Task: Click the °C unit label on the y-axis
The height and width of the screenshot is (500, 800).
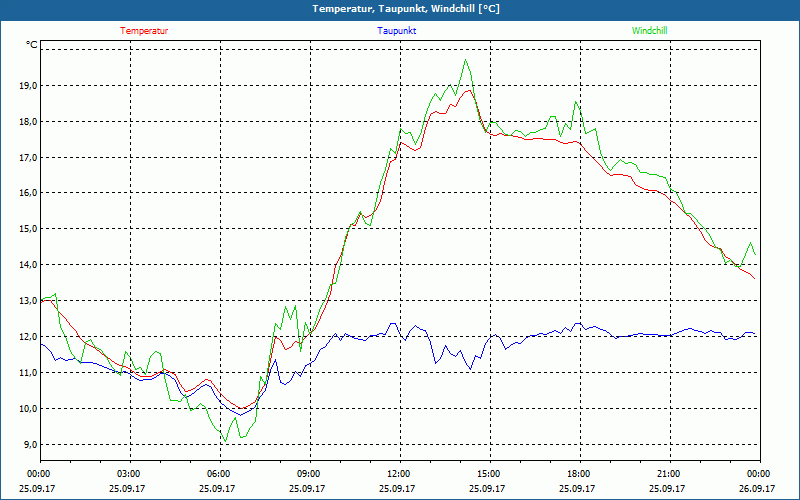Action: tap(32, 45)
